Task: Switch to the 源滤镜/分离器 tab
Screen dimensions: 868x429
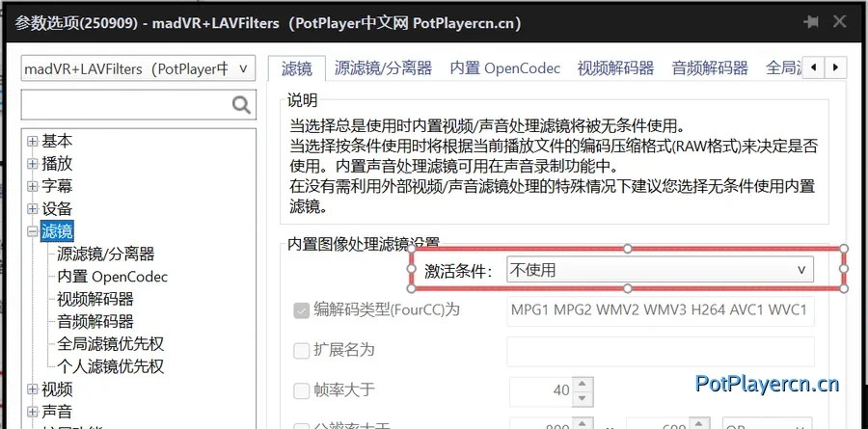Action: coord(383,68)
